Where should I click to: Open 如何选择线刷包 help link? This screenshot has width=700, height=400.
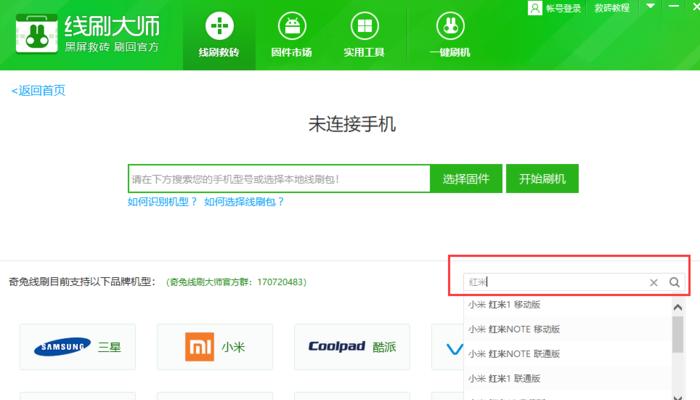click(244, 202)
